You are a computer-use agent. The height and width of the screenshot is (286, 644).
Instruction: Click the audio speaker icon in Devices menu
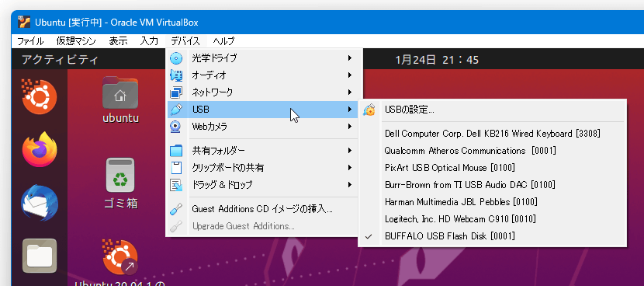[176, 75]
